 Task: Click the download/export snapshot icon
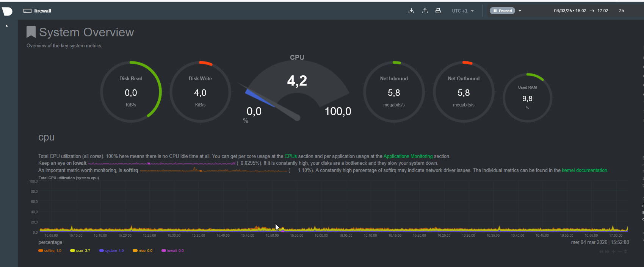(x=411, y=11)
